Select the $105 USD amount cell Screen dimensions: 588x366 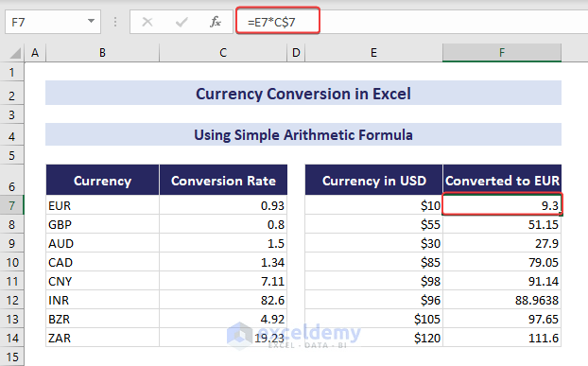click(x=373, y=319)
